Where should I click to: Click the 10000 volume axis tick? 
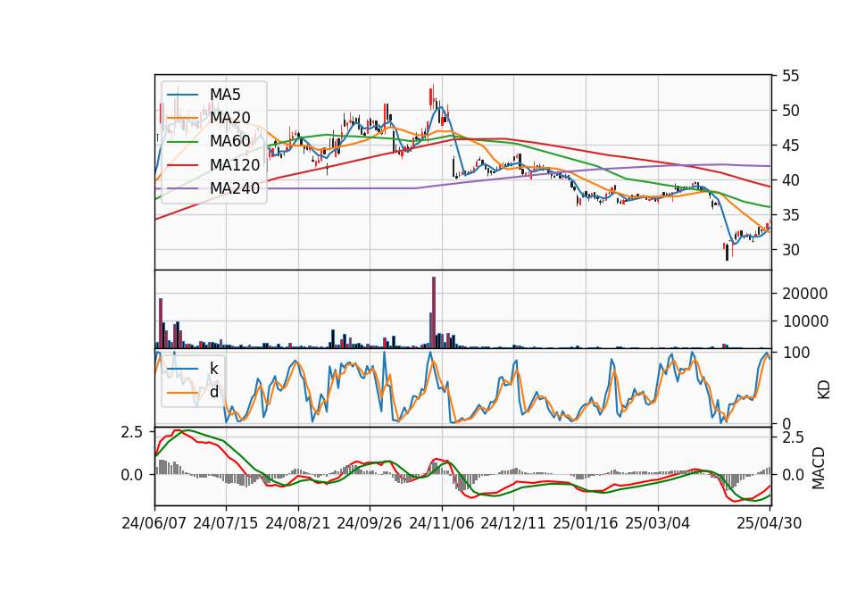805,321
